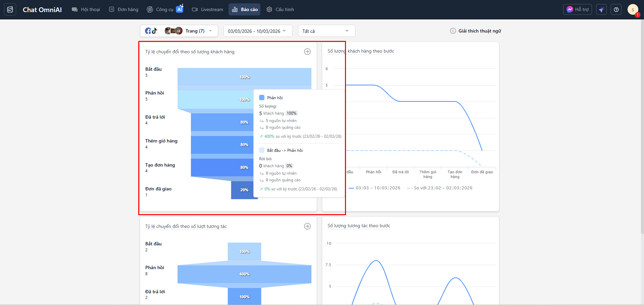
Task: Click the Hỗ trợ support button
Action: click(577, 9)
